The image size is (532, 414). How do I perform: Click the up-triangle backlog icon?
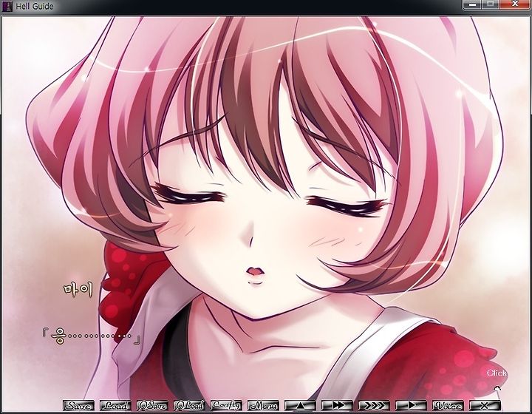(300, 406)
